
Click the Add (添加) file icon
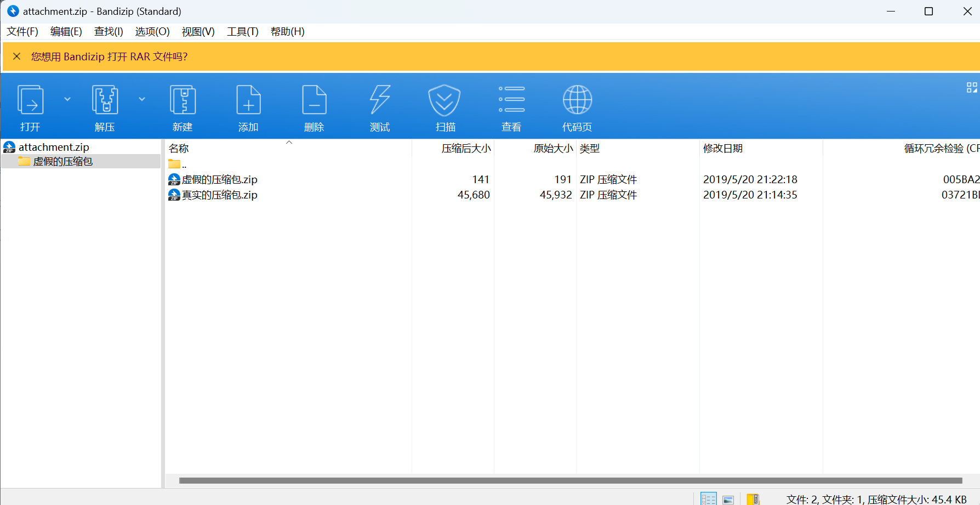tap(248, 100)
